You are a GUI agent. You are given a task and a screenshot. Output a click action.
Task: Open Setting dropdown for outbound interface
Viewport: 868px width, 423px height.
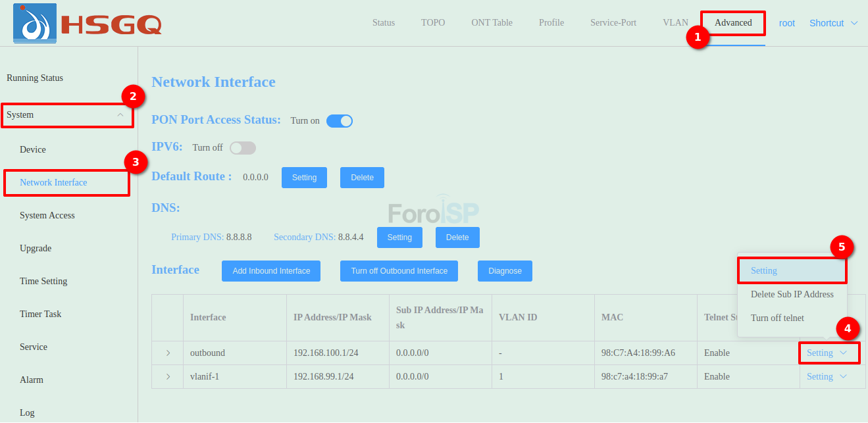(x=827, y=353)
